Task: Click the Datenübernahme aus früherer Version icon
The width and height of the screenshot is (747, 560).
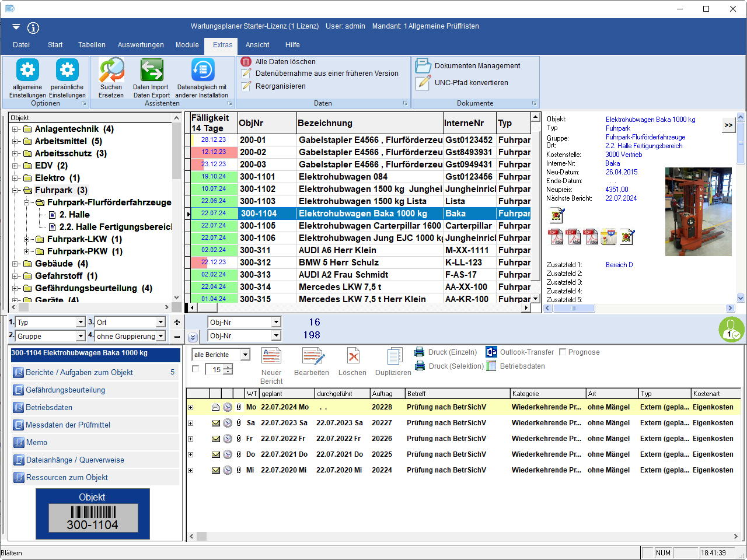Action: tap(246, 73)
